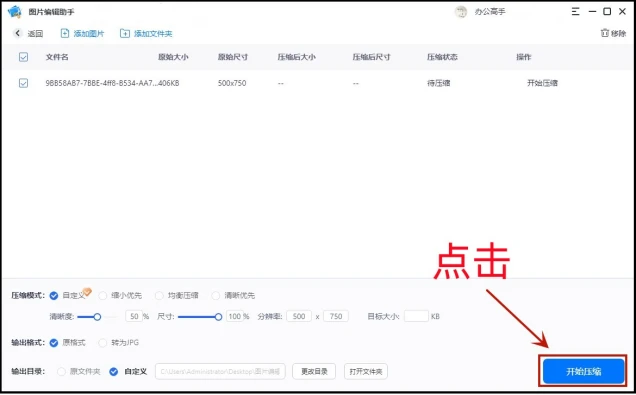
Task: Go back with the 返回 arrow
Action: (17, 33)
